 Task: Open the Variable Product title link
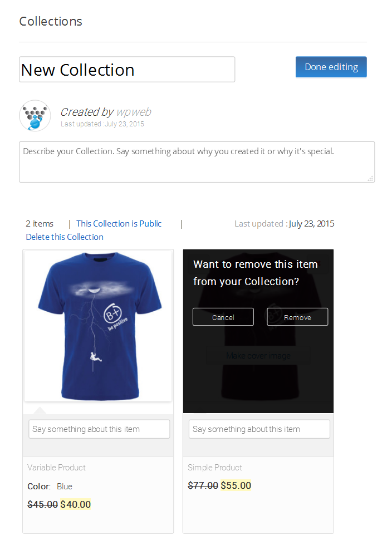click(x=57, y=468)
